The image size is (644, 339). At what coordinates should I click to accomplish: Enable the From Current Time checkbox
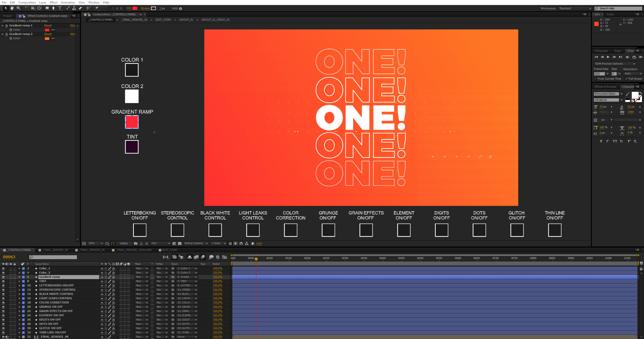(595, 79)
